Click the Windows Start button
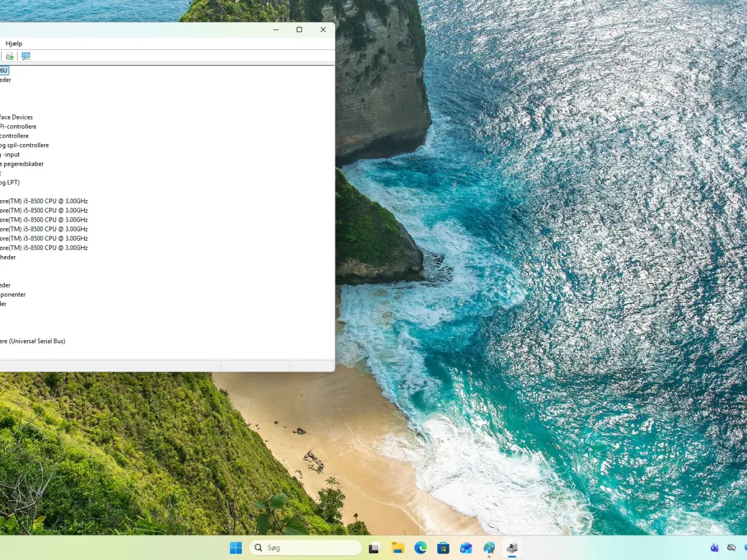The width and height of the screenshot is (747, 560). (x=235, y=547)
